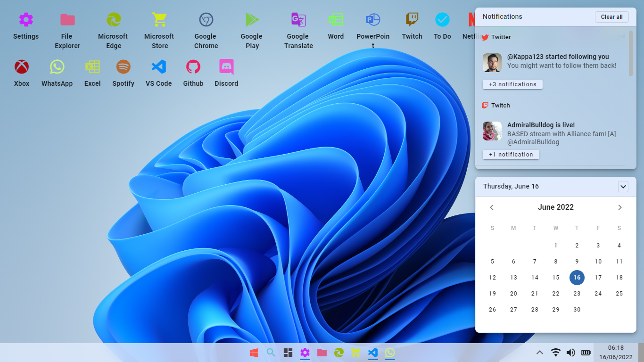Select June 30 in calendar

pyautogui.click(x=577, y=310)
